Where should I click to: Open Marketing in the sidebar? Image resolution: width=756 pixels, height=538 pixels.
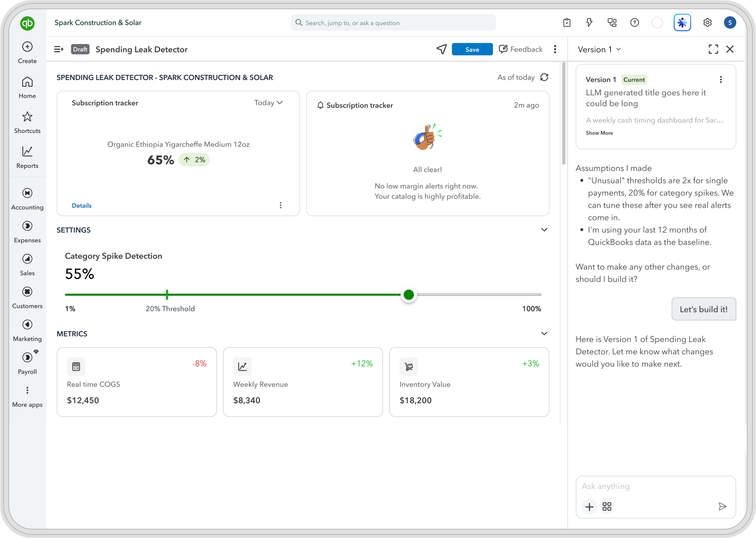(27, 331)
